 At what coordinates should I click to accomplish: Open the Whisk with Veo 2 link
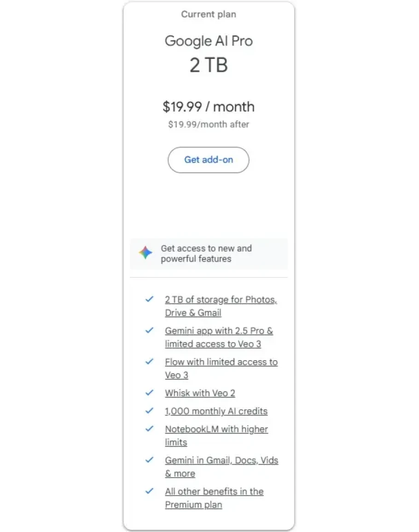point(200,393)
